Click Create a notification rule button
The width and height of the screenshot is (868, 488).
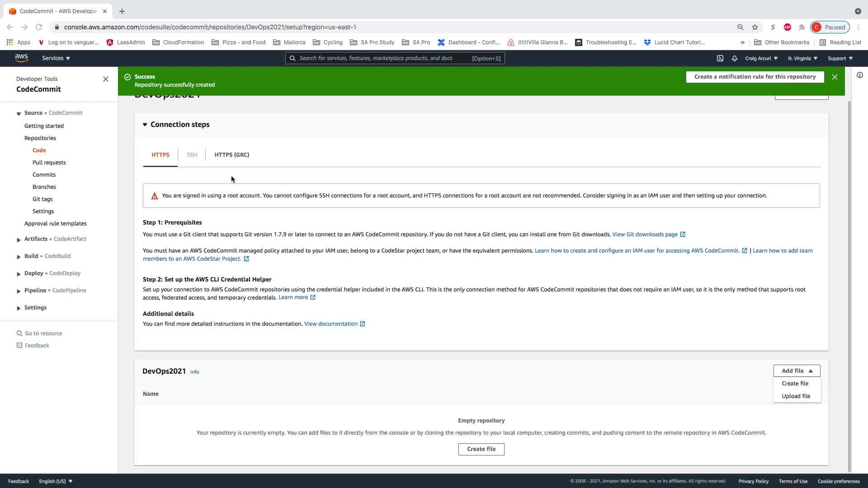click(755, 77)
